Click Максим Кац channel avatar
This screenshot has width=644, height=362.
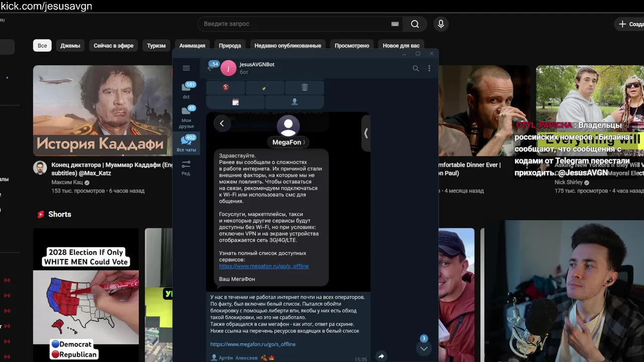[40, 168]
